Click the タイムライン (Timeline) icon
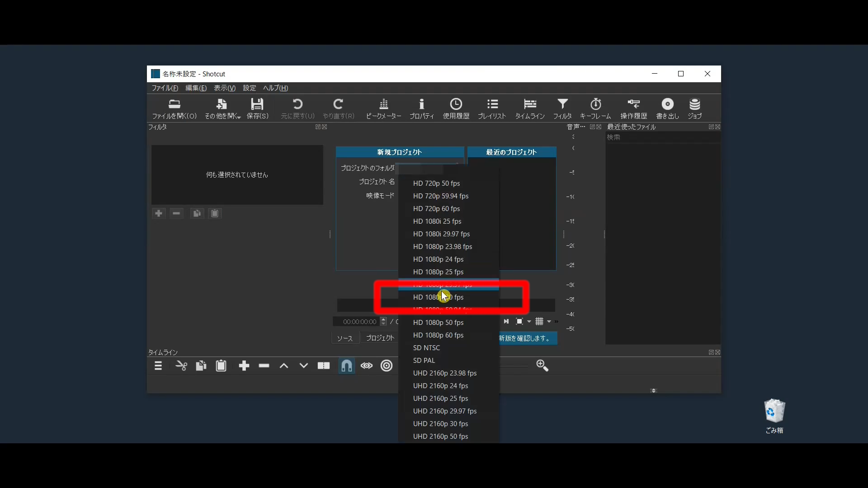Image resolution: width=868 pixels, height=488 pixels. click(x=529, y=108)
